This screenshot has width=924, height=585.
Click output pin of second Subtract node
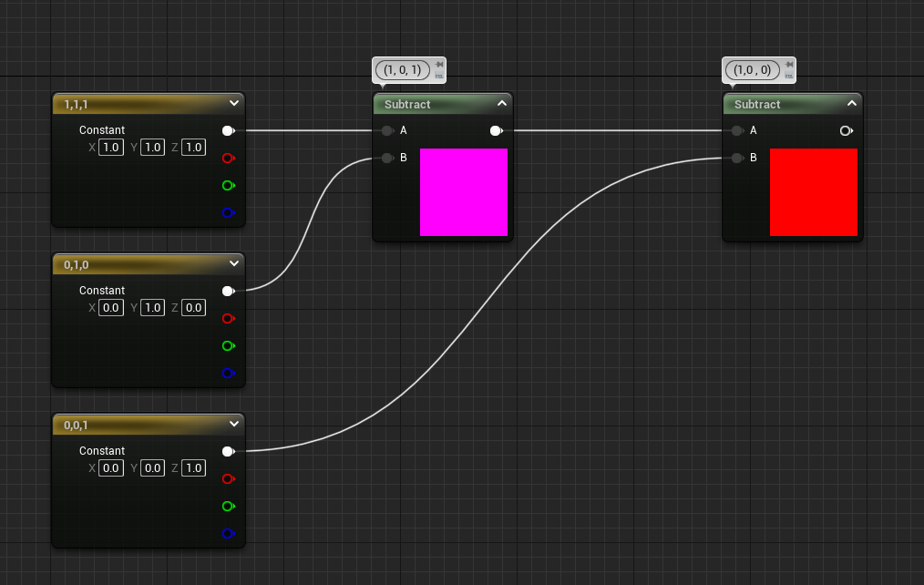pos(846,130)
